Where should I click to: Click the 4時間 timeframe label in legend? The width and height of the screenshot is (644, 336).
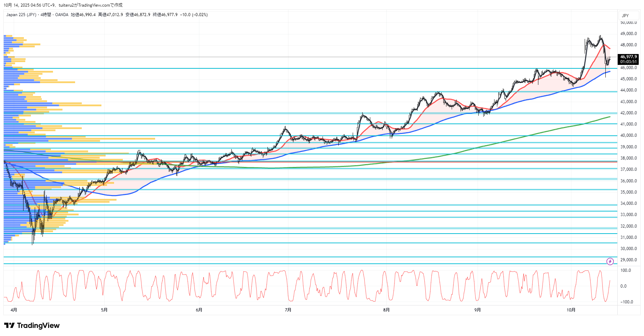tap(46, 15)
